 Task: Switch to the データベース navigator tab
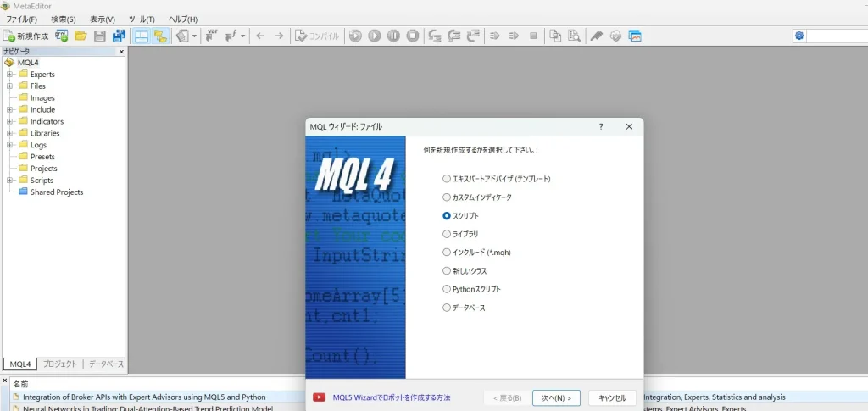pos(106,364)
